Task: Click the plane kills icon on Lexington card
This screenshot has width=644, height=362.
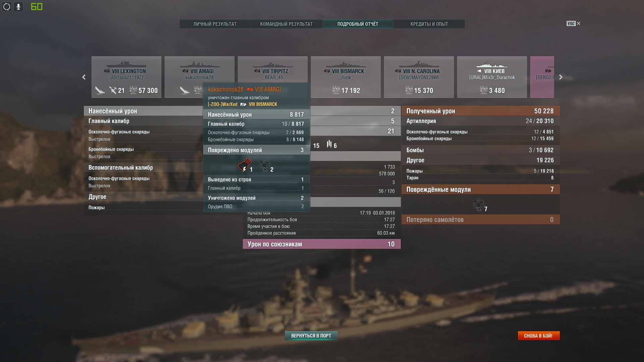Action: [113, 90]
